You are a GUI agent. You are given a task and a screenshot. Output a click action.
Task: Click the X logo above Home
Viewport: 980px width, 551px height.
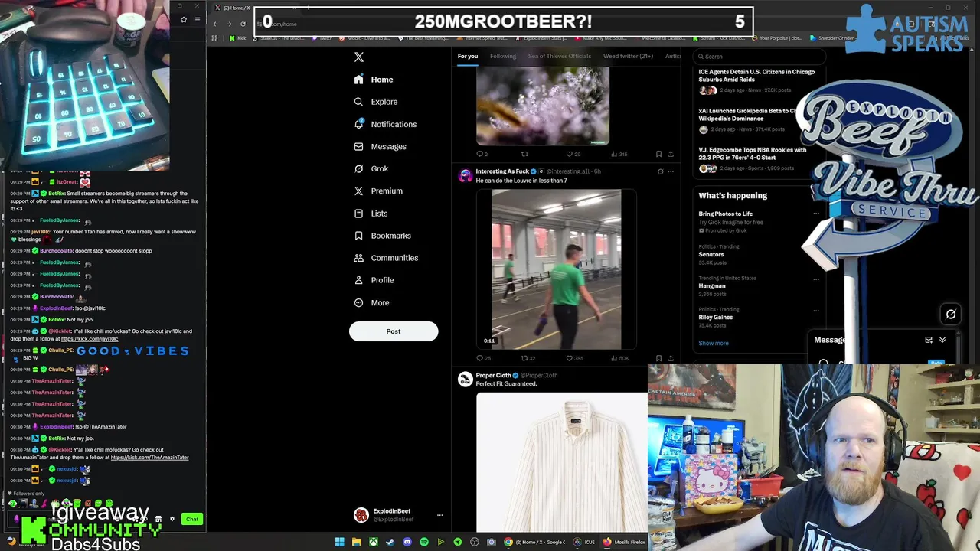[358, 57]
